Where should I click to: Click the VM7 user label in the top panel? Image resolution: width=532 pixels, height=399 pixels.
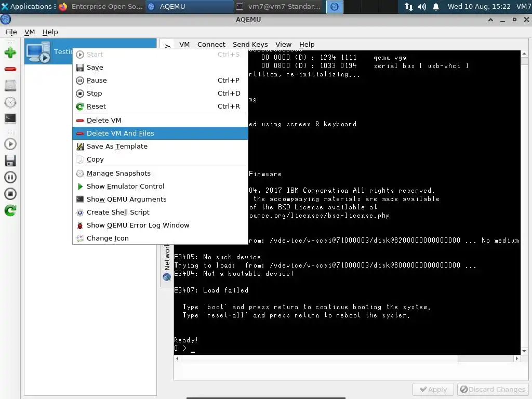coord(524,6)
